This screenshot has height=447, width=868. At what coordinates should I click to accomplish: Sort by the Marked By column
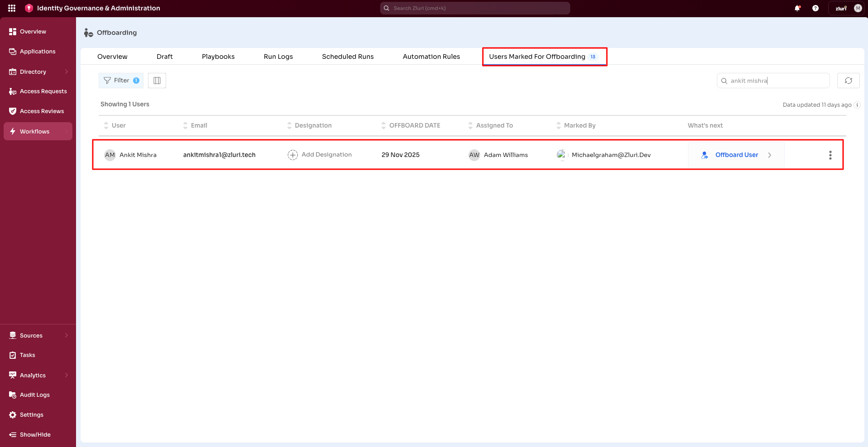click(x=558, y=125)
